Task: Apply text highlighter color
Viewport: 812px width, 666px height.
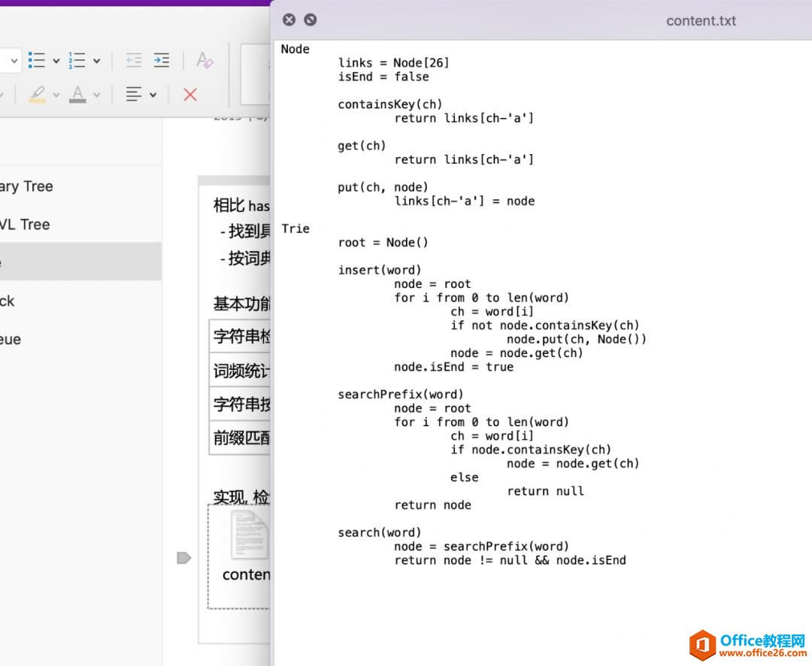Action: click(38, 94)
